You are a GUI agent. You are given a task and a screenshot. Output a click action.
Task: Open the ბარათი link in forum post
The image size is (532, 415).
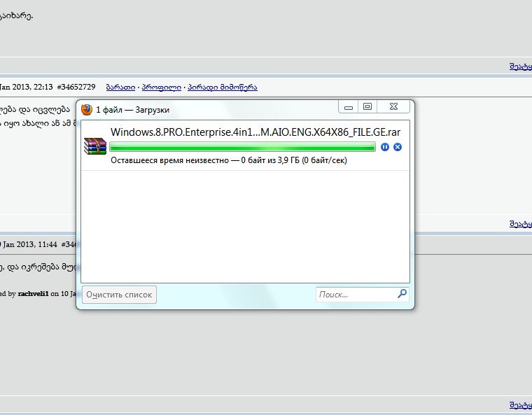pyautogui.click(x=121, y=87)
